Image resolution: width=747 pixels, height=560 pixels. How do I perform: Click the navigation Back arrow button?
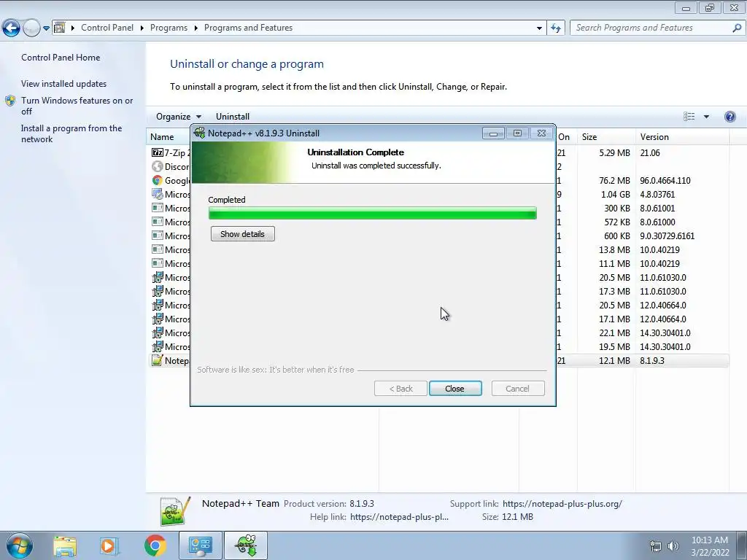(12, 28)
